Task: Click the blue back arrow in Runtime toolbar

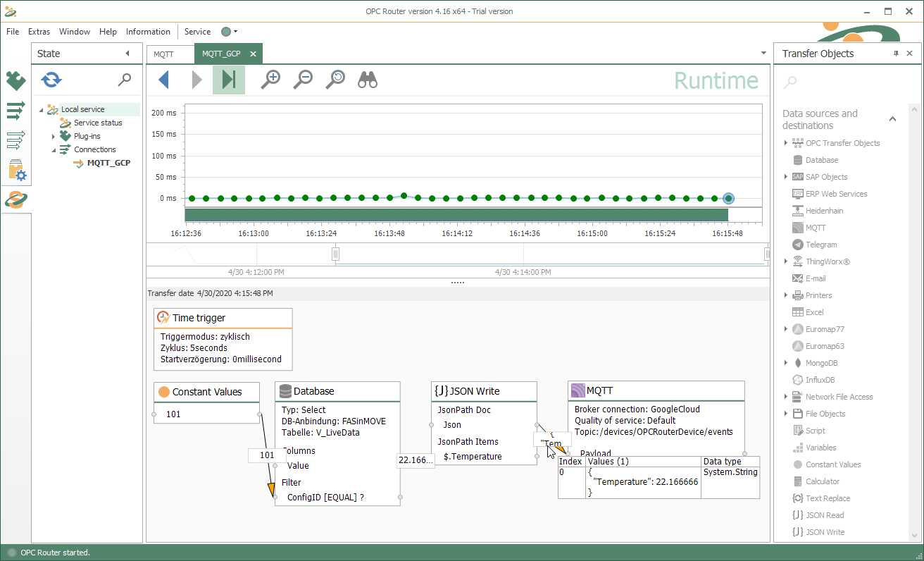Action: (163, 80)
